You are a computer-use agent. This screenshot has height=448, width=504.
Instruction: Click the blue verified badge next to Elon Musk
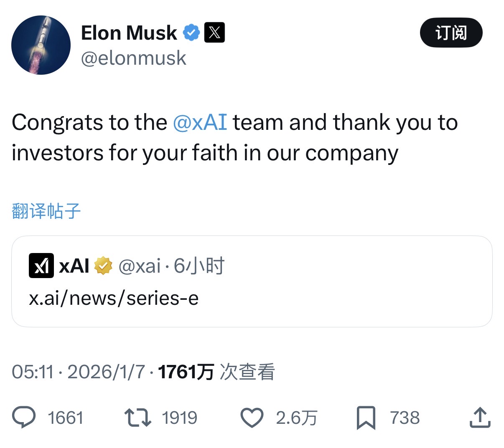coord(191,31)
